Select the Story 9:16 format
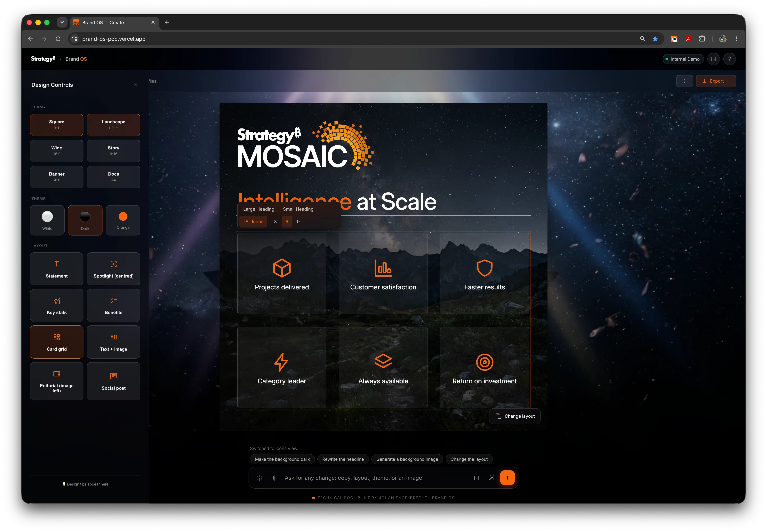The image size is (767, 532). (113, 151)
